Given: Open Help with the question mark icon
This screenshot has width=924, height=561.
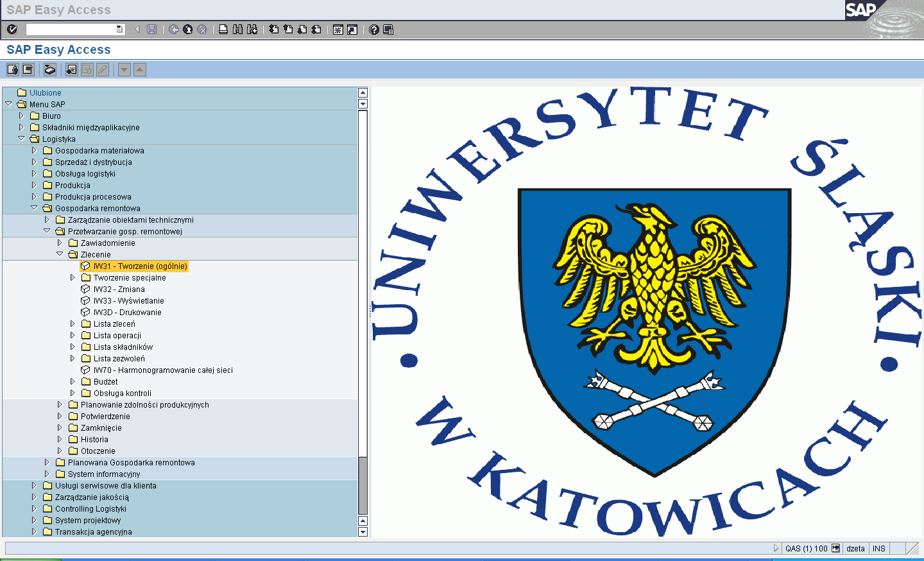Looking at the screenshot, I should click(374, 30).
